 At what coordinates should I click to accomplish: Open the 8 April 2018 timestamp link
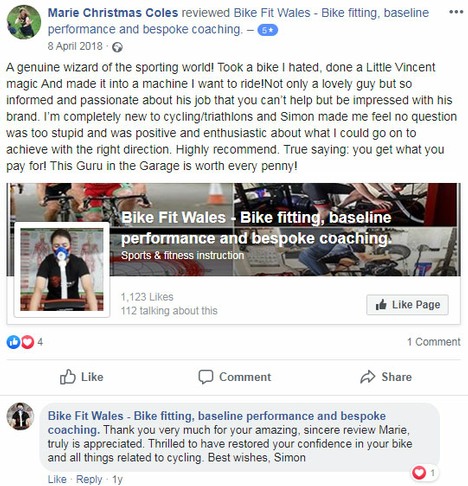[75, 46]
